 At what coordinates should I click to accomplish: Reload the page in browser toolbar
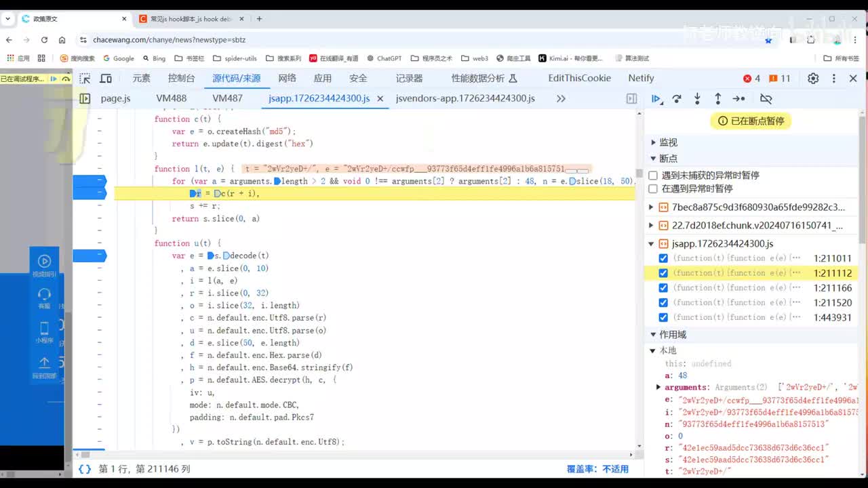tap(44, 40)
